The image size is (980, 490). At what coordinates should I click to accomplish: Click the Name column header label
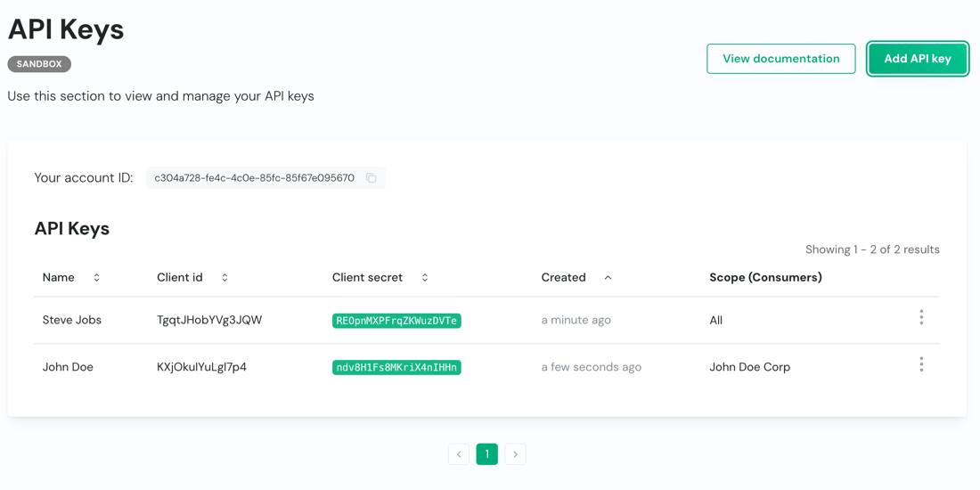click(x=58, y=277)
